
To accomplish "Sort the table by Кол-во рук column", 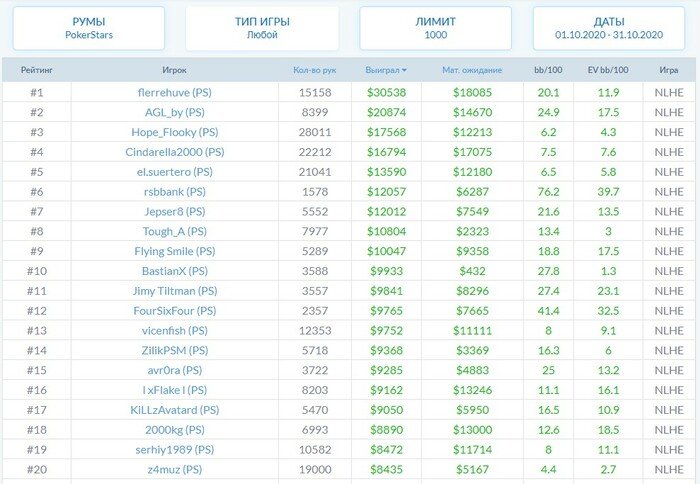I will (315, 71).
